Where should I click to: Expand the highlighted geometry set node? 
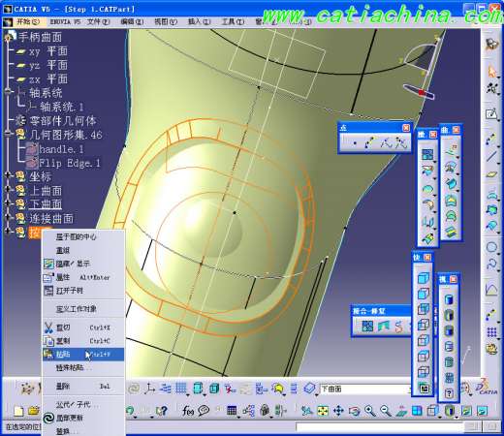tap(8, 231)
